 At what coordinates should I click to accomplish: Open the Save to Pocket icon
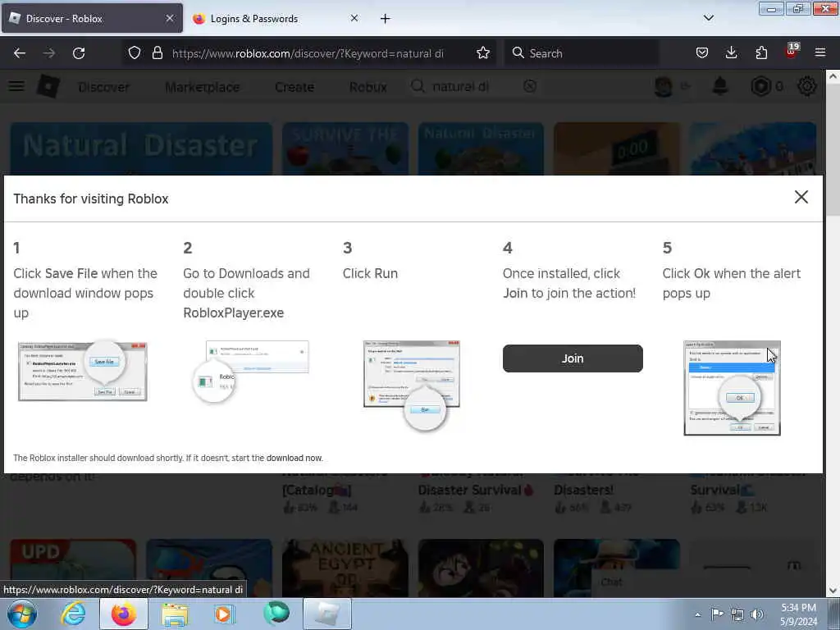point(702,53)
